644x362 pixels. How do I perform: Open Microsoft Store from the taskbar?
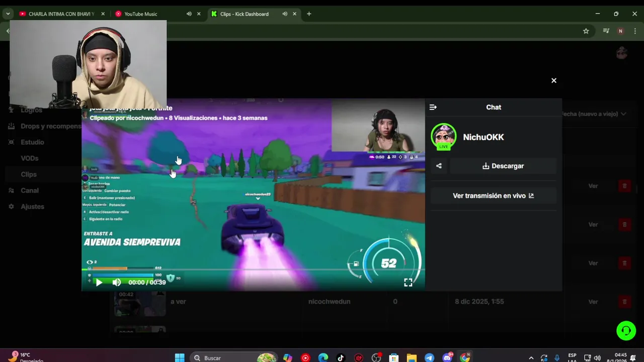(x=394, y=358)
